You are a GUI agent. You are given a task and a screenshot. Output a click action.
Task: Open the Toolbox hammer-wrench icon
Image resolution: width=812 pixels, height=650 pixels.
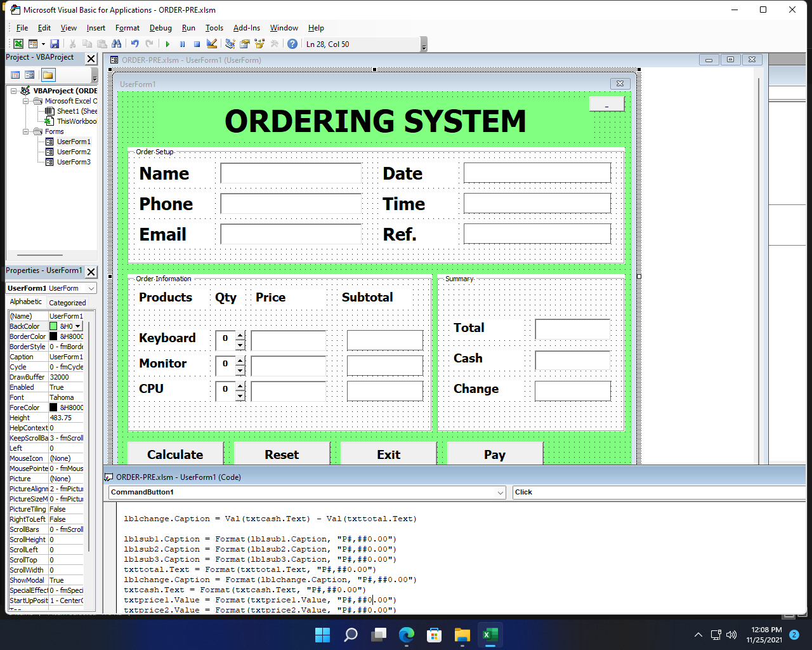tap(274, 44)
